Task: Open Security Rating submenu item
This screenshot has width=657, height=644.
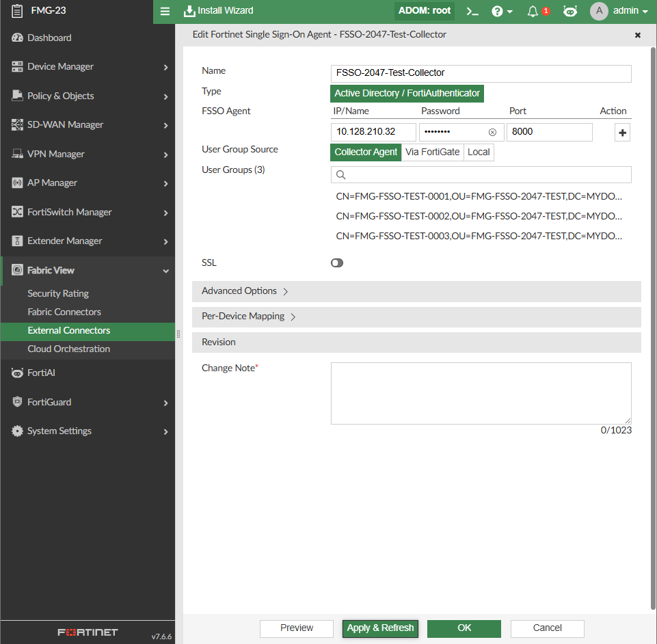Action: (x=58, y=293)
